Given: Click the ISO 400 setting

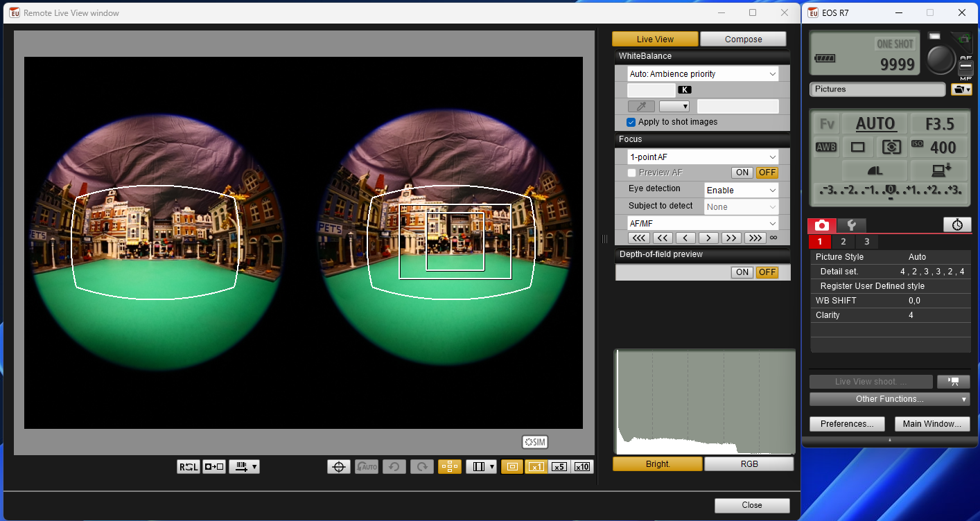Looking at the screenshot, I should click(940, 147).
